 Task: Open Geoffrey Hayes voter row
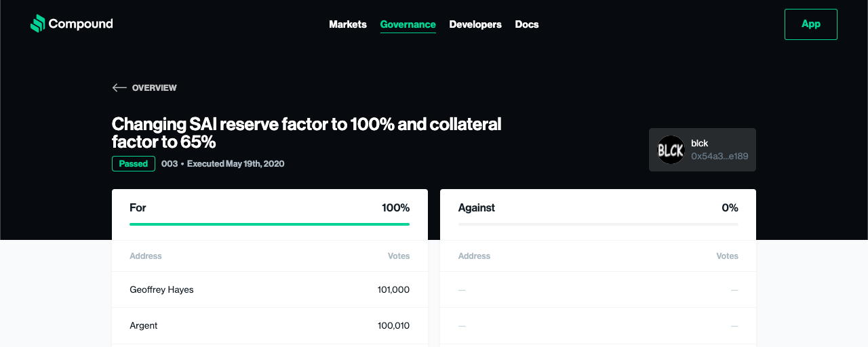tap(161, 290)
